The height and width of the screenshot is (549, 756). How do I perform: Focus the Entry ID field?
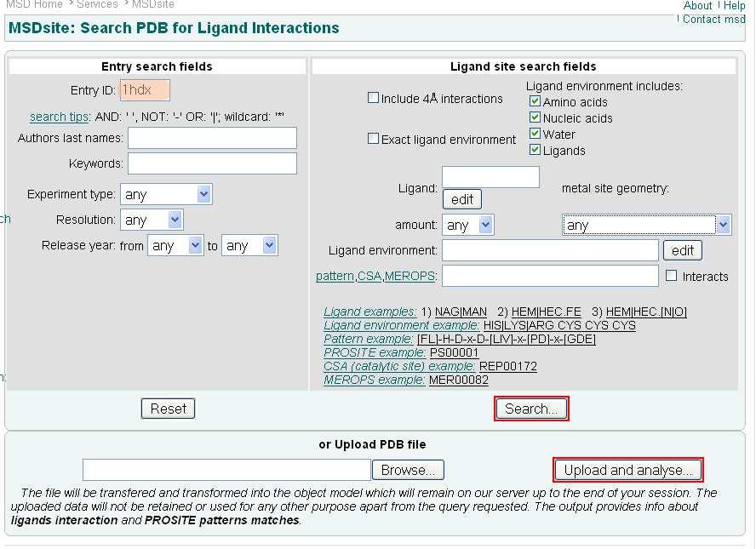coord(145,90)
